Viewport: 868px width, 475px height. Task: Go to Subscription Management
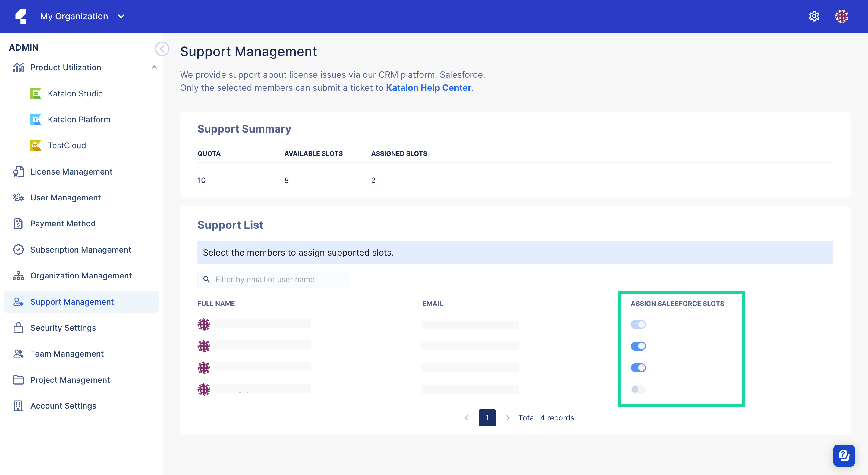pyautogui.click(x=80, y=249)
